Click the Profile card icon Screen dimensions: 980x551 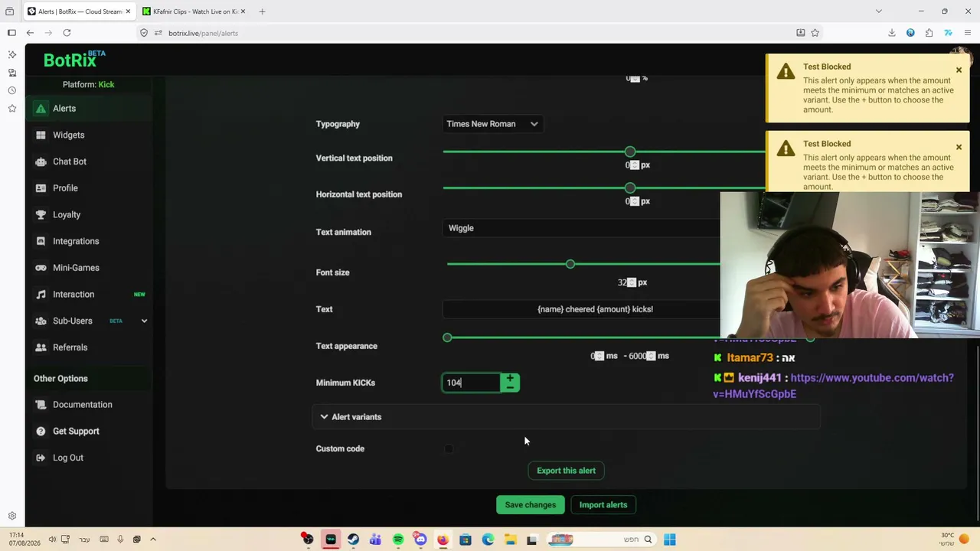(x=41, y=188)
